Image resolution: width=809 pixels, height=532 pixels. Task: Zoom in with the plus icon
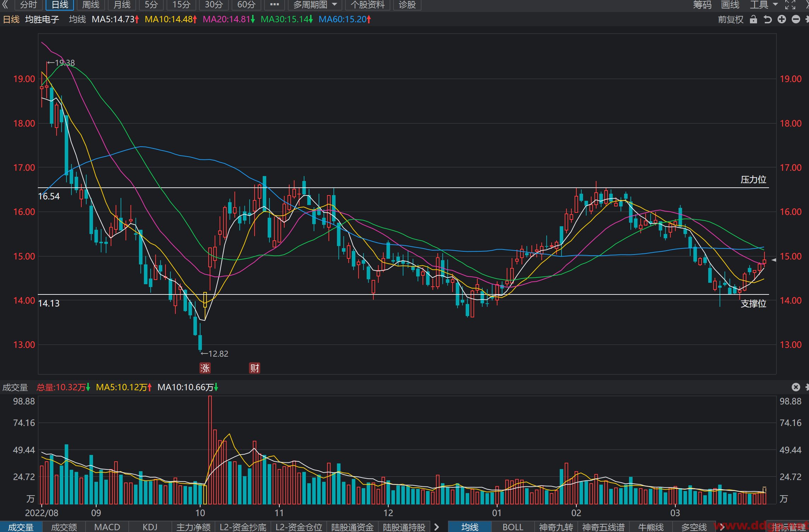[782, 19]
